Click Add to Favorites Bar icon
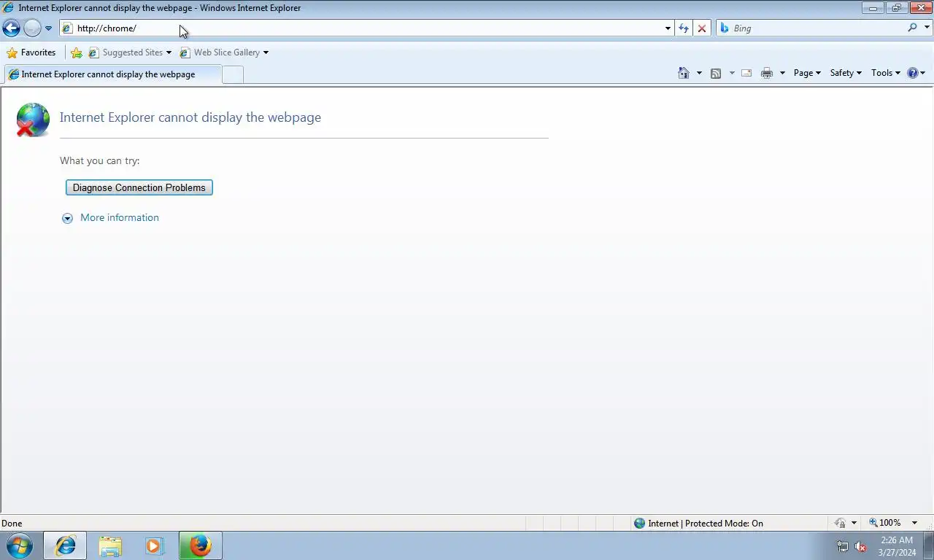 77,52
